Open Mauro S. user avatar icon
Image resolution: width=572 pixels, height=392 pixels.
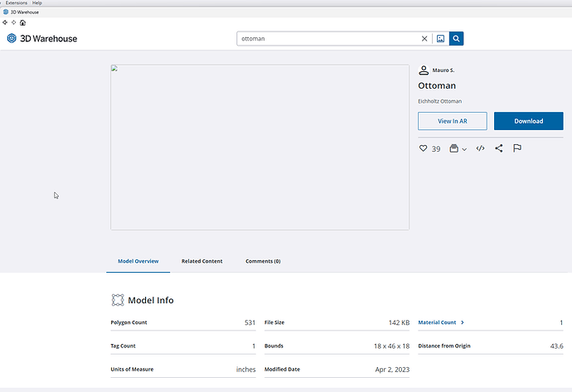pyautogui.click(x=424, y=70)
